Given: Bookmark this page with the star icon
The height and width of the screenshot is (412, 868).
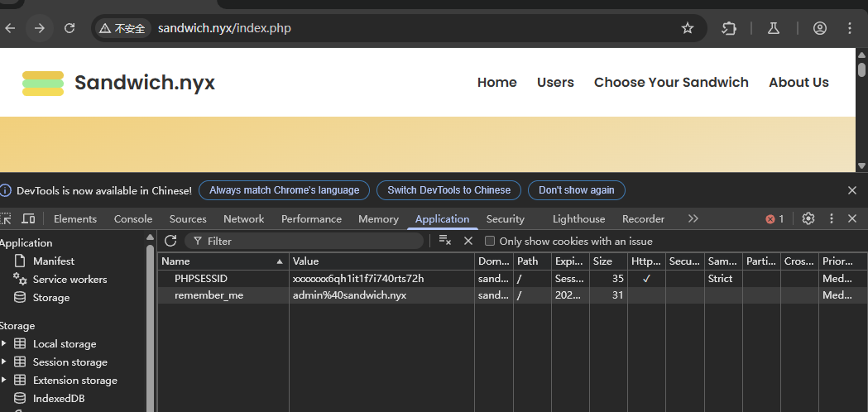Looking at the screenshot, I should point(688,28).
